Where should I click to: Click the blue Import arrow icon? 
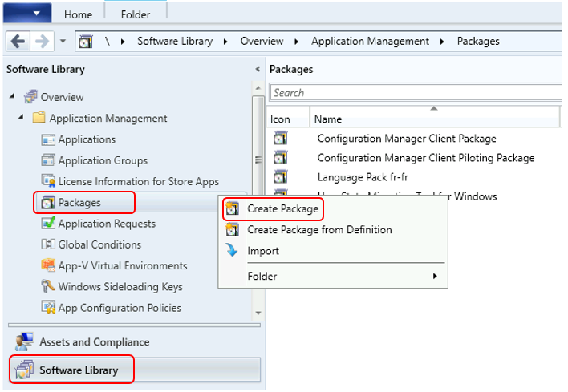click(x=232, y=250)
